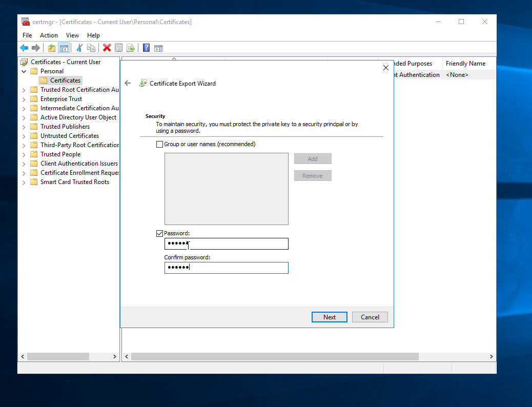This screenshot has width=532, height=407.
Task: Click the tree pane horizontal scrollbar thumb
Action: pyautogui.click(x=58, y=356)
